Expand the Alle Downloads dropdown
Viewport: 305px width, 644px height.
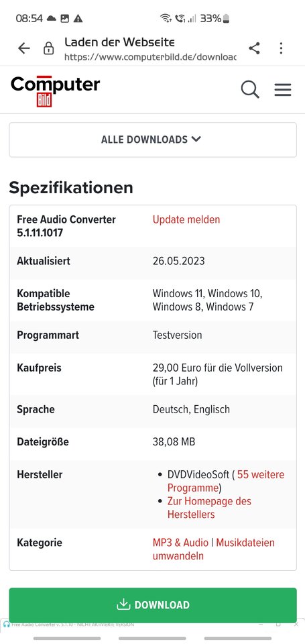[153, 140]
